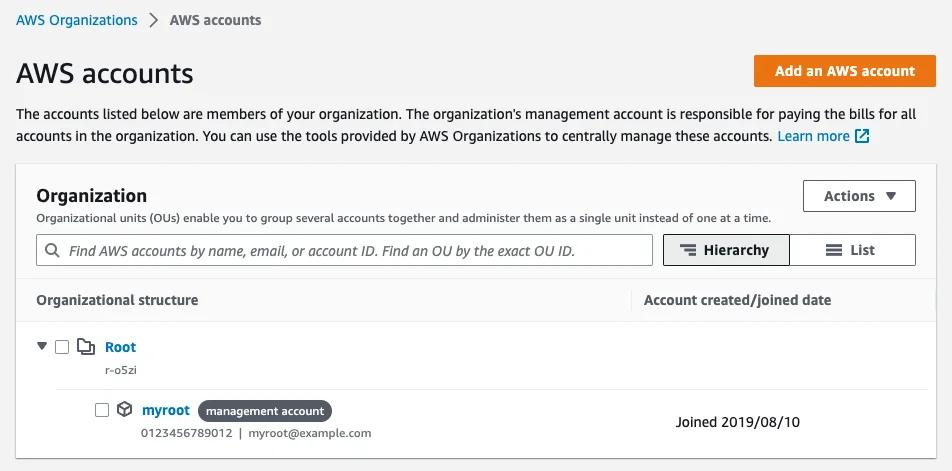The width and height of the screenshot is (952, 471).
Task: Switch to Hierarchy view
Action: (726, 250)
